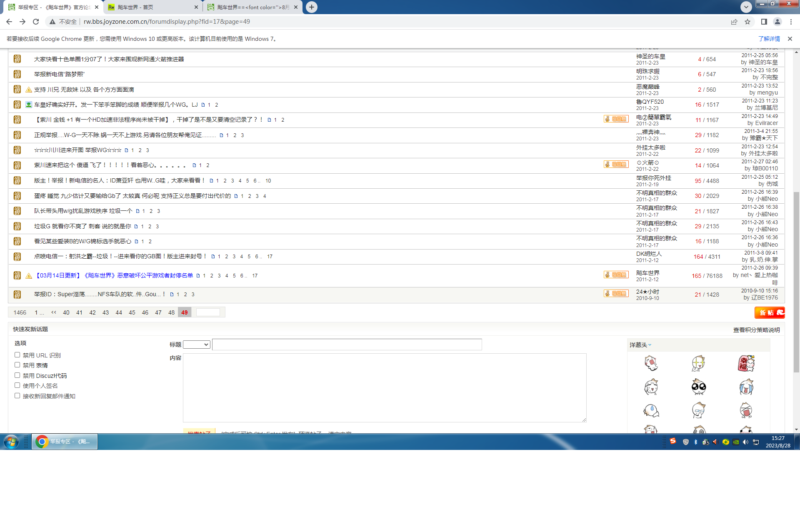The width and height of the screenshot is (800, 532).
Task: Toggle the 使用个人签名 checkbox
Action: [17, 385]
